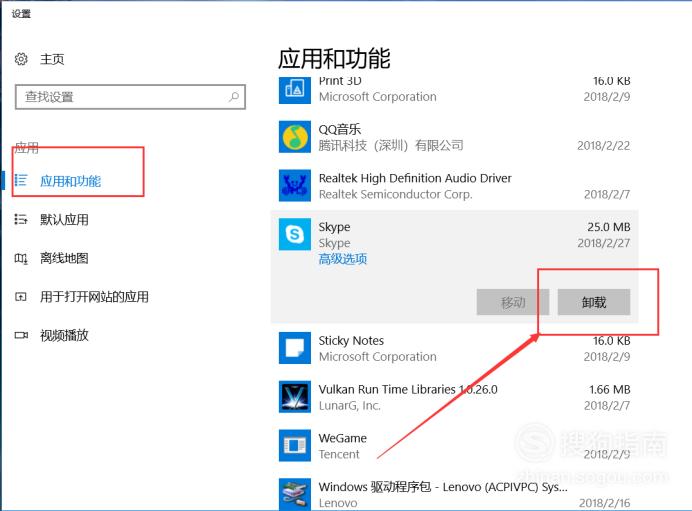Viewport: 692px width, 511px height.
Task: Open Skype 高级选项 link
Action: (x=343, y=259)
